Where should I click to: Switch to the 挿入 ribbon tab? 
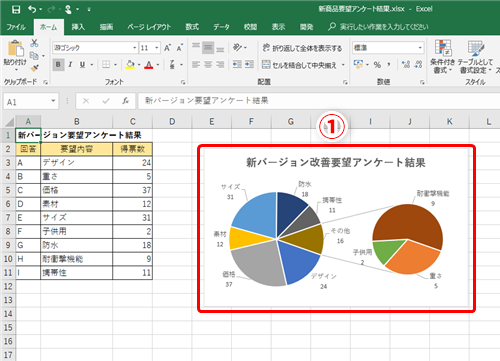(x=78, y=27)
